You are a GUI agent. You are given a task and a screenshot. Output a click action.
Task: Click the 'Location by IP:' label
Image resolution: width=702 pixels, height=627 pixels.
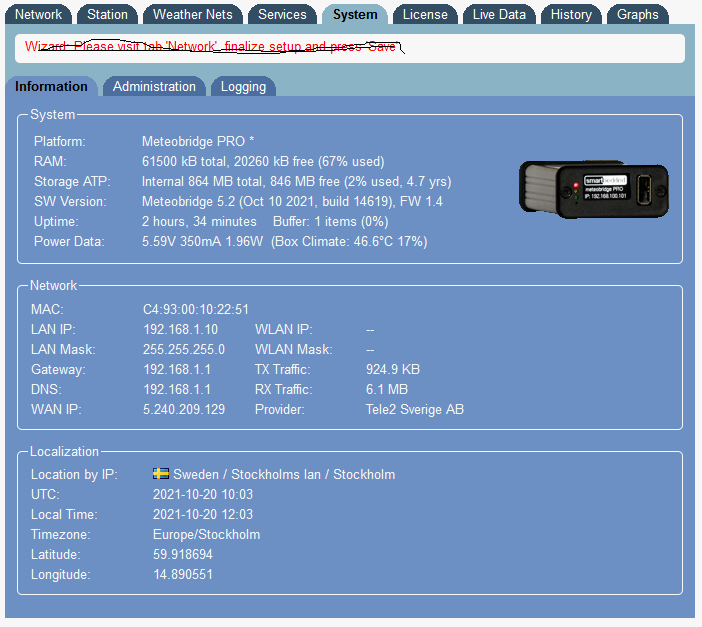coord(74,474)
